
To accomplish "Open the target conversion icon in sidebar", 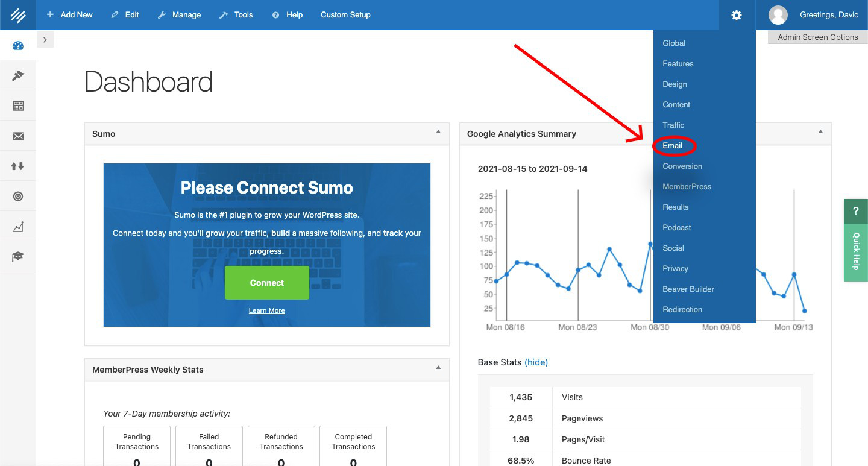I will point(18,195).
